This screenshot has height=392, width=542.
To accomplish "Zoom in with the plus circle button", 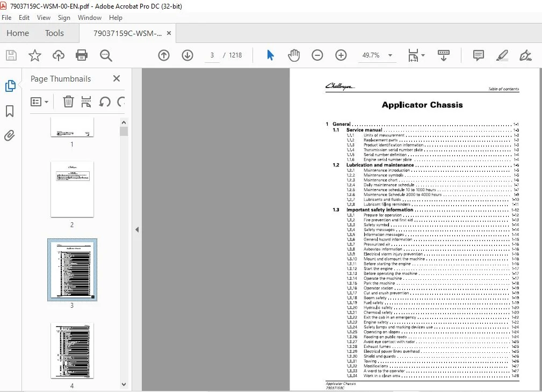I will [341, 55].
